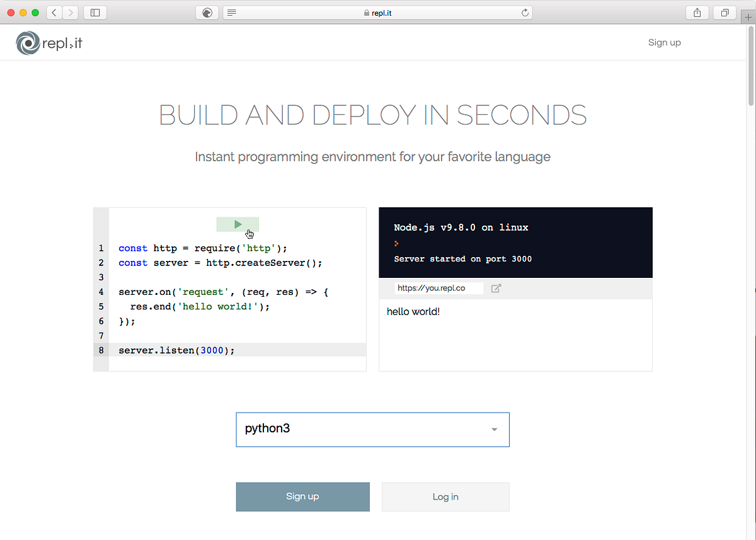Click line number 8 in the editor

click(101, 350)
